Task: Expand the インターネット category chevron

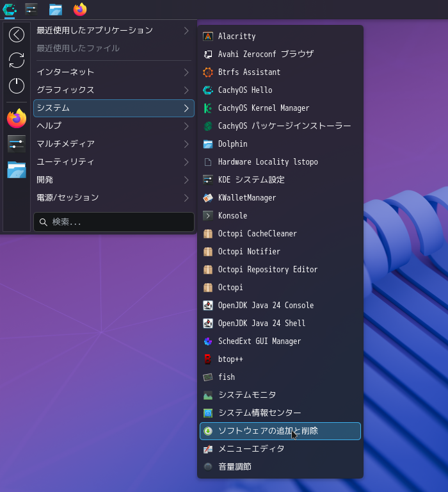Action: (186, 72)
